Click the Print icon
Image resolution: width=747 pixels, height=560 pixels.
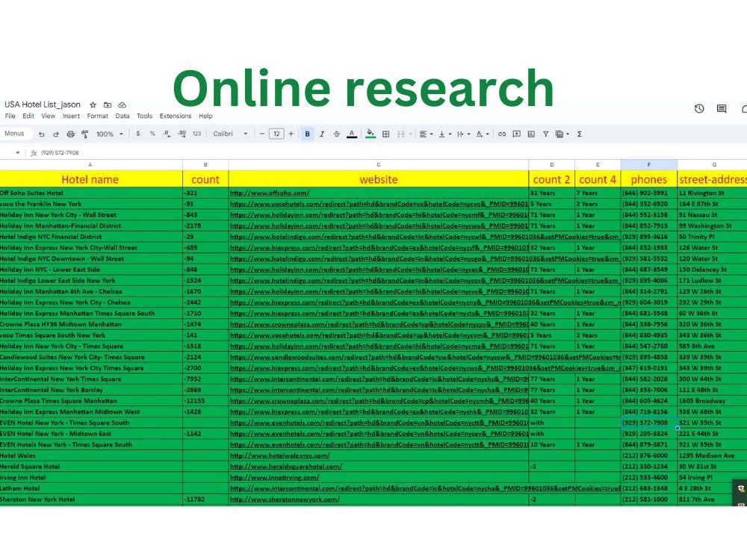[69, 134]
